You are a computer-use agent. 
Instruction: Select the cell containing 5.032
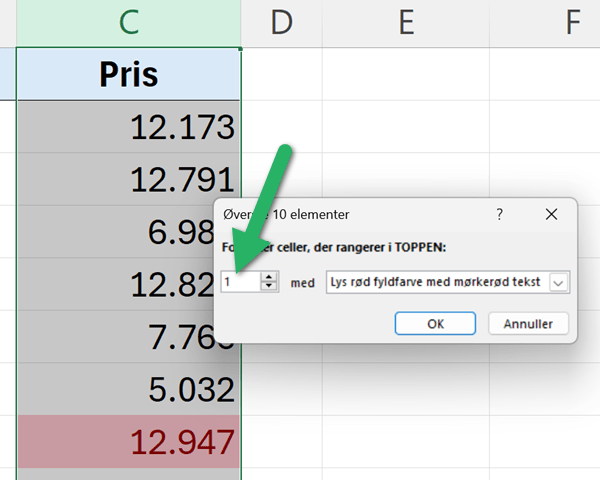pos(129,388)
